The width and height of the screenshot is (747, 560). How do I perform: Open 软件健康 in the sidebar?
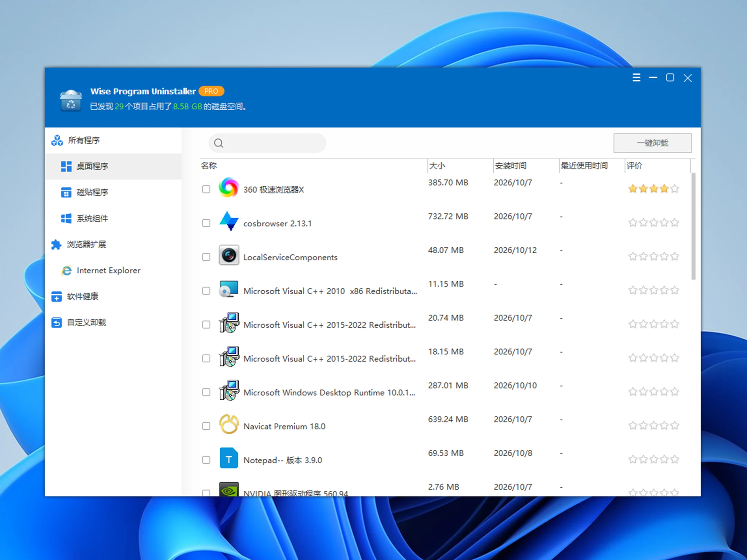coord(113,296)
